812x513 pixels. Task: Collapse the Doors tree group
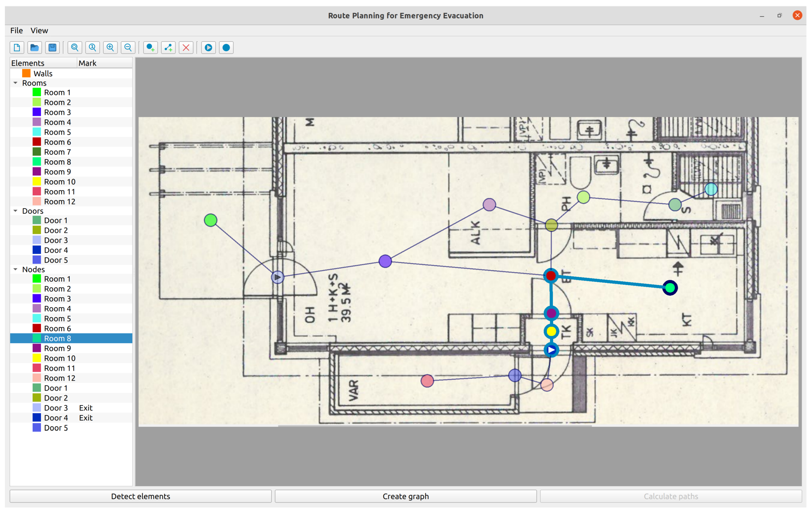(x=16, y=211)
